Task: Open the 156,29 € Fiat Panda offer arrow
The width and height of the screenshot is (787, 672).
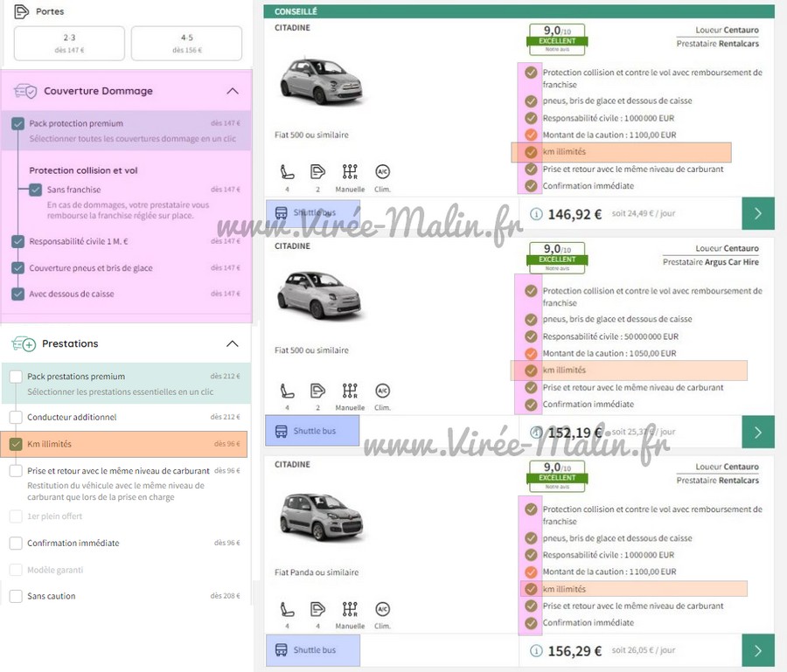Action: point(757,650)
